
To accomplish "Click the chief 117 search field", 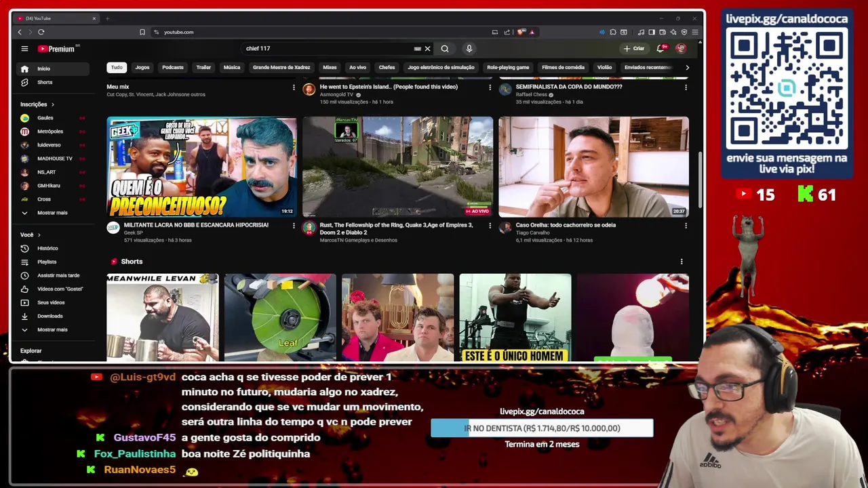I will pyautogui.click(x=329, y=49).
